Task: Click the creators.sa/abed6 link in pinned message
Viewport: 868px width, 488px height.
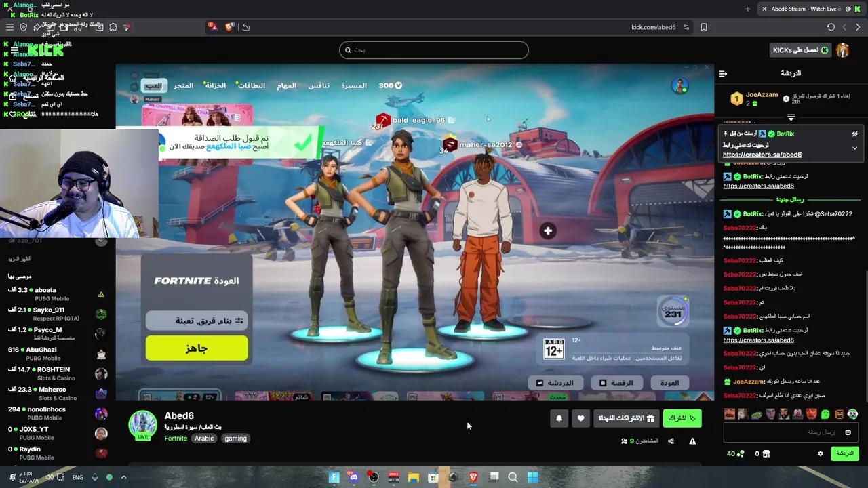Action: (762, 155)
